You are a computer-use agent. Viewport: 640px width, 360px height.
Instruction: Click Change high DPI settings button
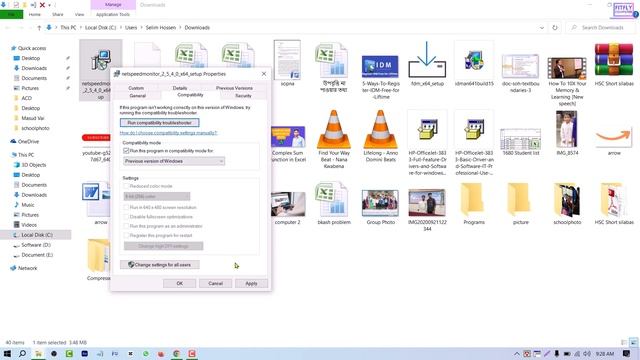(x=163, y=246)
